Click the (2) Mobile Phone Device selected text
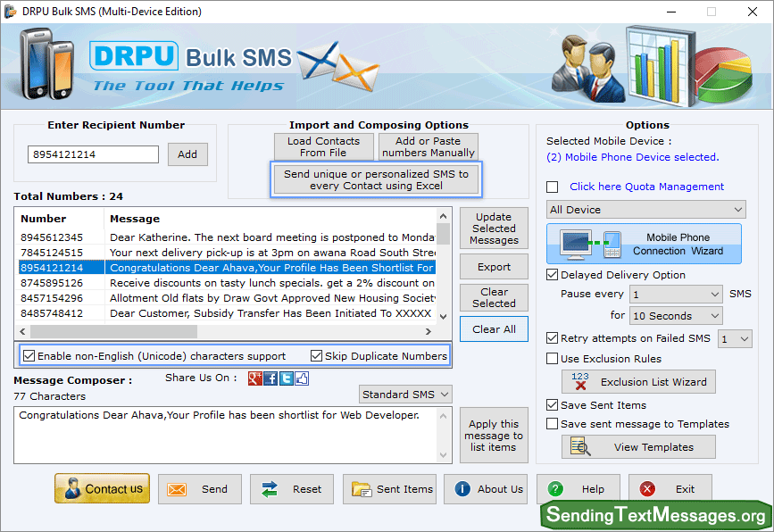The height and width of the screenshot is (532, 774). click(x=632, y=157)
